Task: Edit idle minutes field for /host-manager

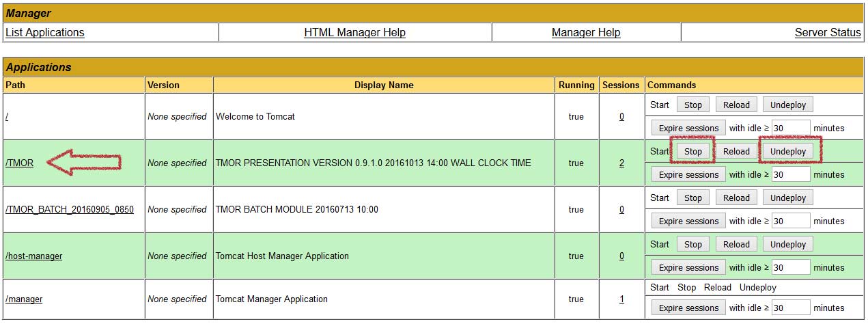Action: pyautogui.click(x=791, y=267)
